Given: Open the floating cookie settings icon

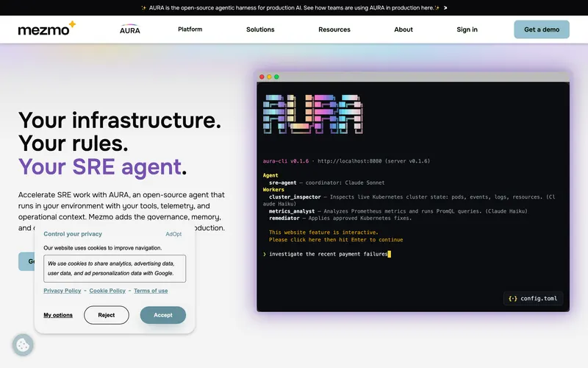Looking at the screenshot, I should click(x=23, y=344).
